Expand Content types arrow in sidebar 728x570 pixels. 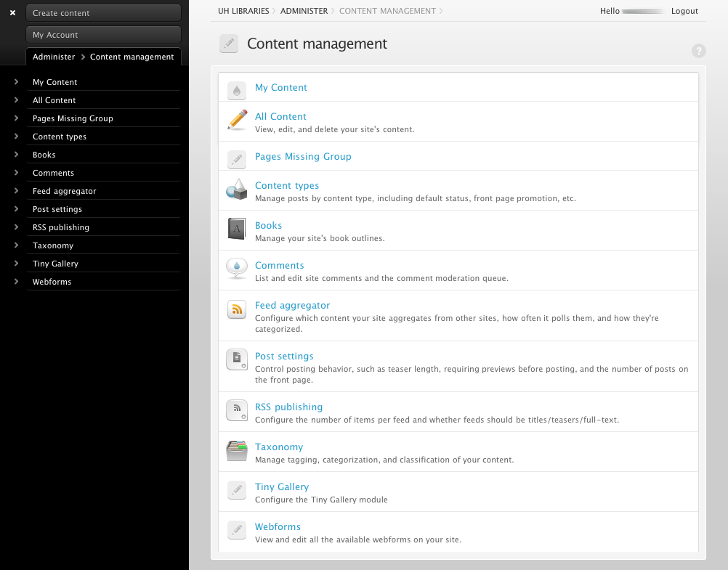click(x=16, y=136)
